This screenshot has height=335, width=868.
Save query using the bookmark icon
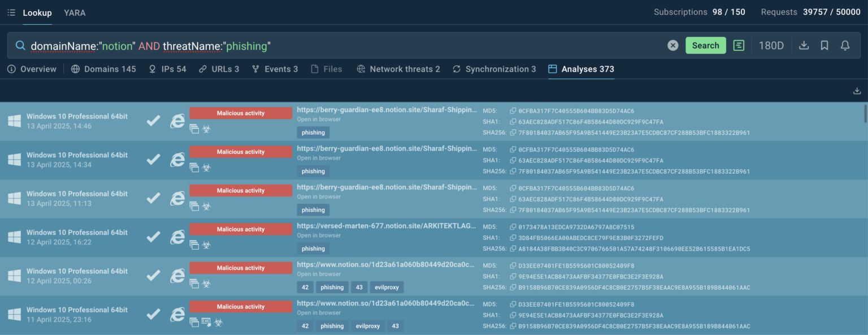[x=824, y=46]
